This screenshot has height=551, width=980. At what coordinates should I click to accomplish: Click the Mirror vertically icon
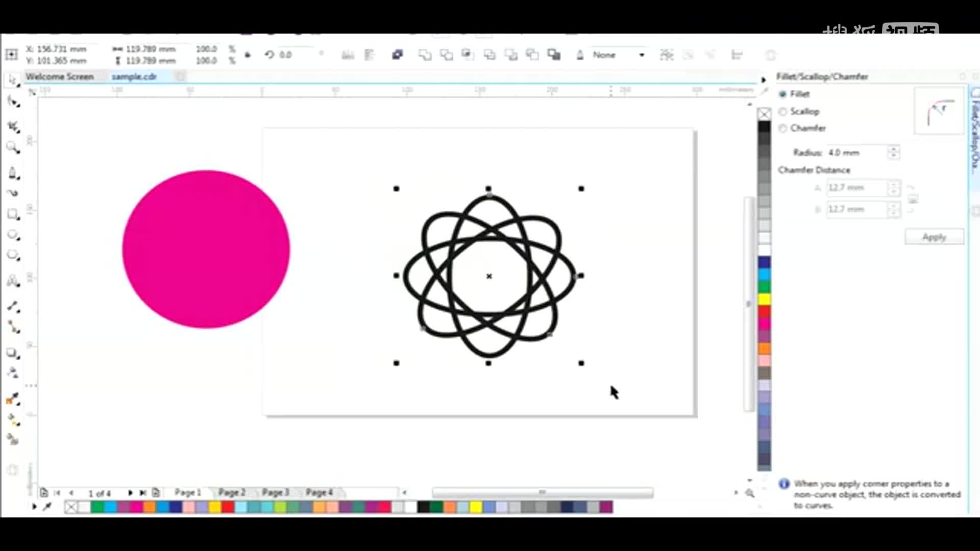[x=370, y=55]
